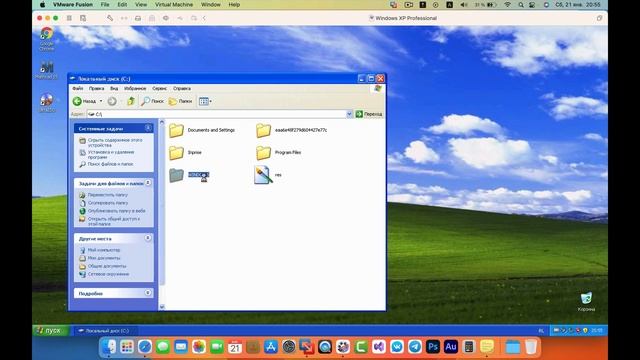Expand the Подробно panel
The height and width of the screenshot is (360, 640).
148,293
